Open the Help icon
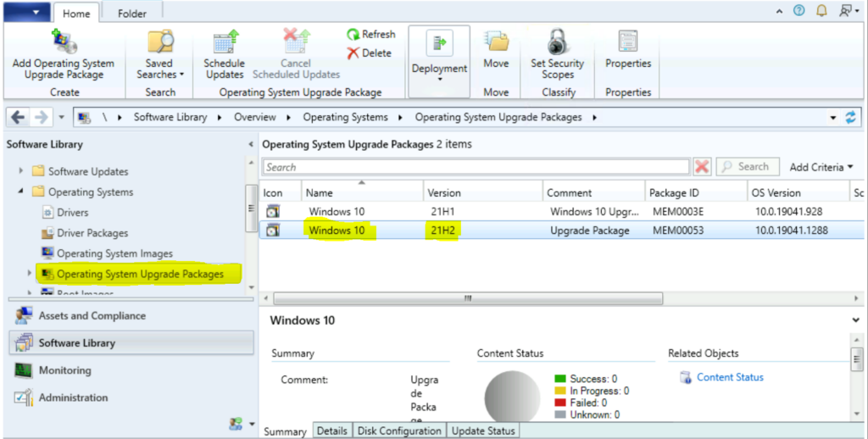The image size is (868, 439). [798, 10]
